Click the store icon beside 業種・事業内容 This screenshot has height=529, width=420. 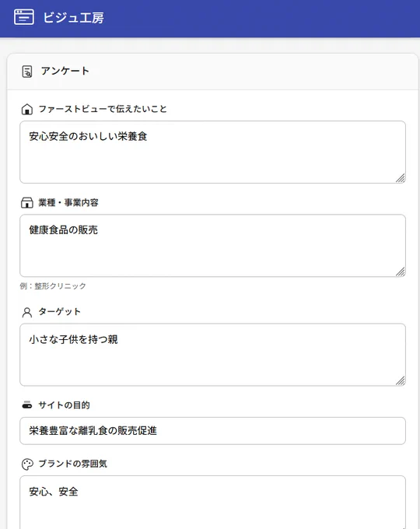point(27,203)
